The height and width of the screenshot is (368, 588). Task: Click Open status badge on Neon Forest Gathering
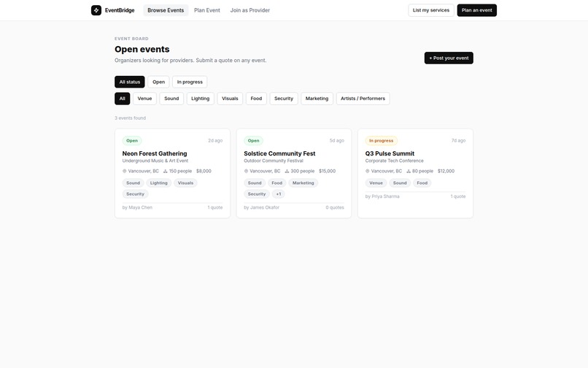[132, 141]
